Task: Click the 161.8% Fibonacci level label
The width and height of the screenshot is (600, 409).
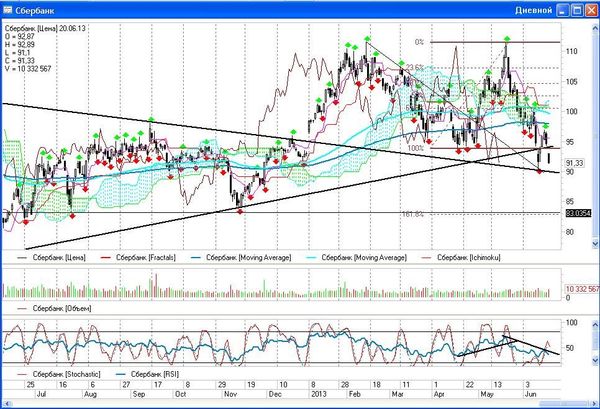Action: (413, 215)
